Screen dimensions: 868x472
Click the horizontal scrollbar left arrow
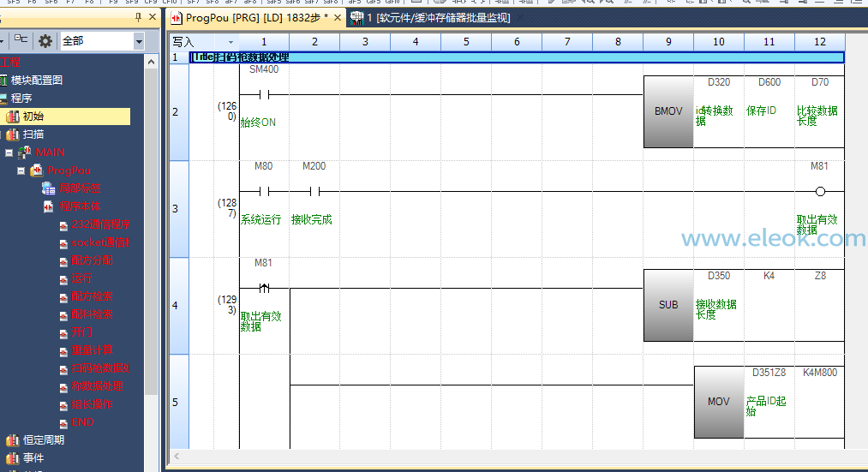tap(177, 457)
